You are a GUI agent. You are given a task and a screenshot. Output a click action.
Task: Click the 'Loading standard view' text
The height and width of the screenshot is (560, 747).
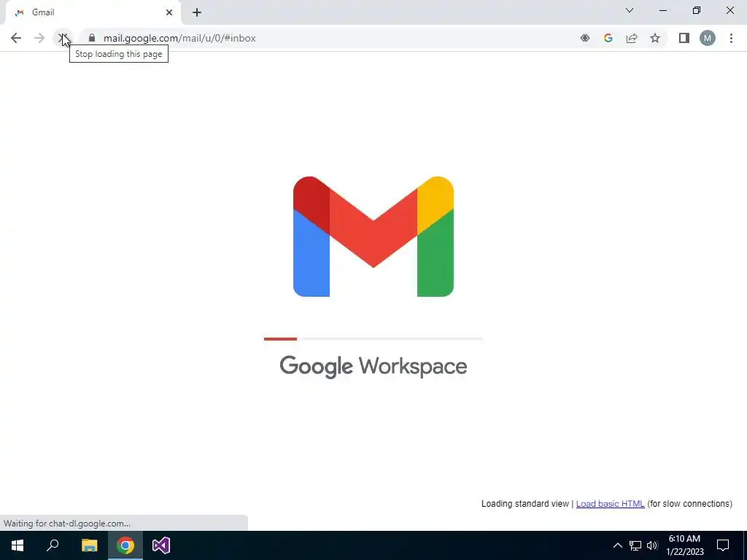[x=525, y=503]
